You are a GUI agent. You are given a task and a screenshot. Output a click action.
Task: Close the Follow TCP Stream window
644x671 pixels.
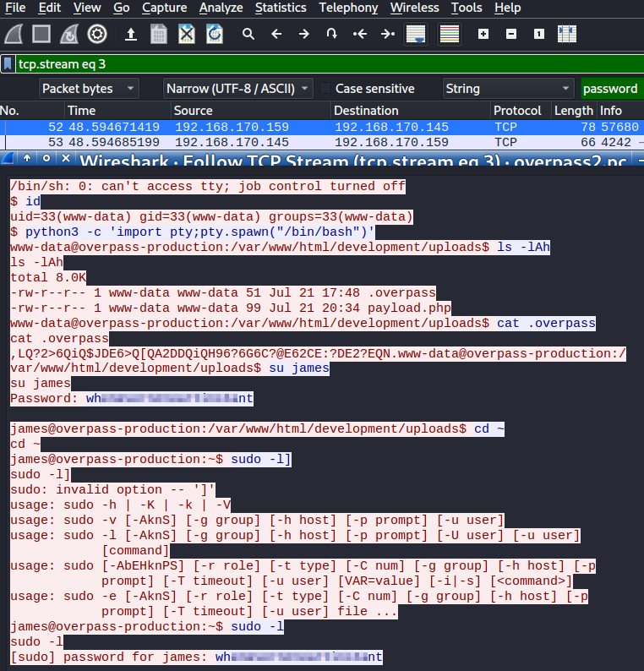[65, 158]
